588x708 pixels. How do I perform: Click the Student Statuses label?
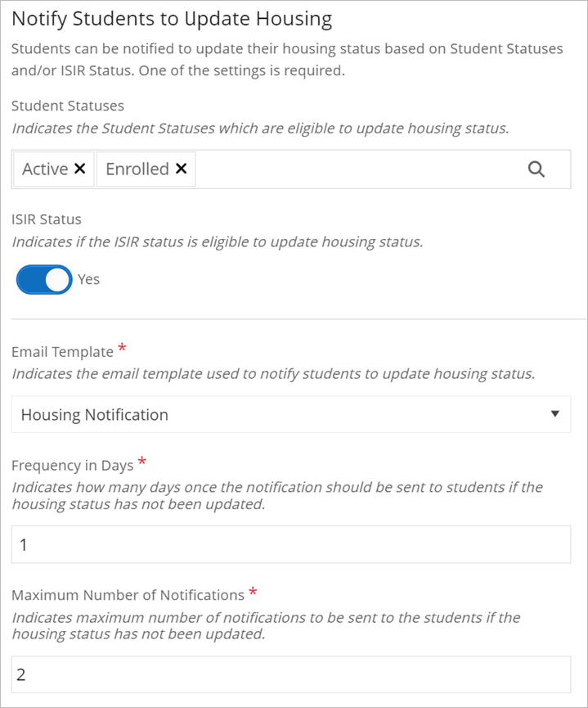coord(68,106)
